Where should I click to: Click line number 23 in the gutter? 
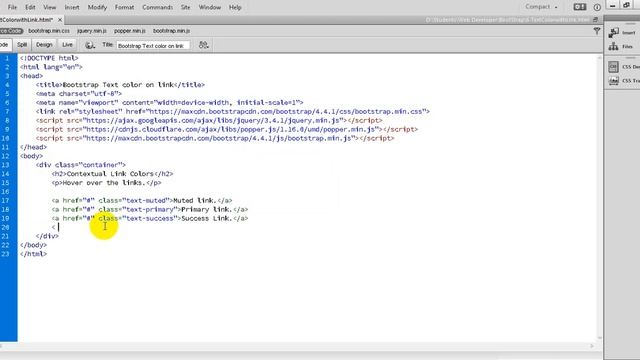click(5, 254)
